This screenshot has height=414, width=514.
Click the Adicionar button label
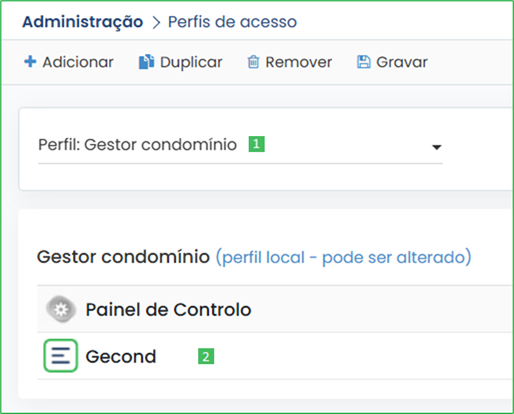click(x=78, y=62)
